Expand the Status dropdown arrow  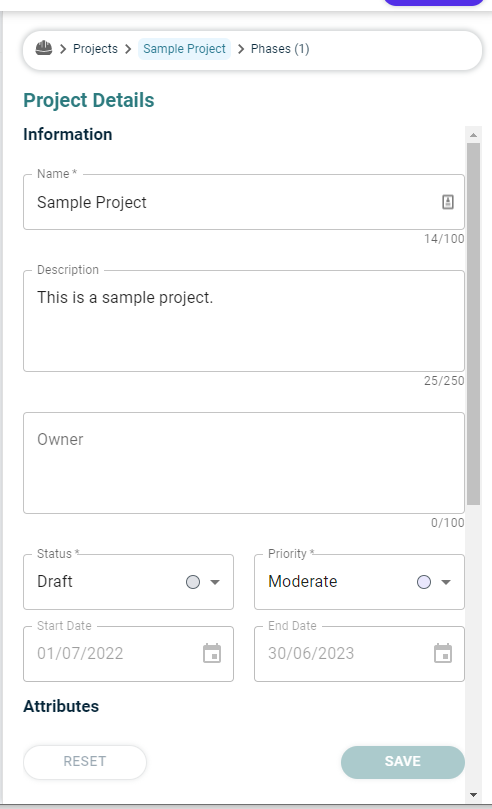[x=215, y=582]
